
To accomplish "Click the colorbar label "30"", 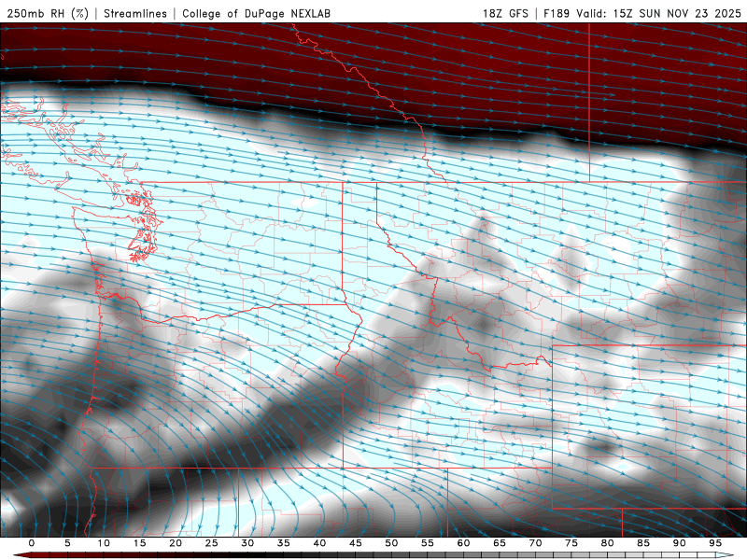I will (x=247, y=543).
